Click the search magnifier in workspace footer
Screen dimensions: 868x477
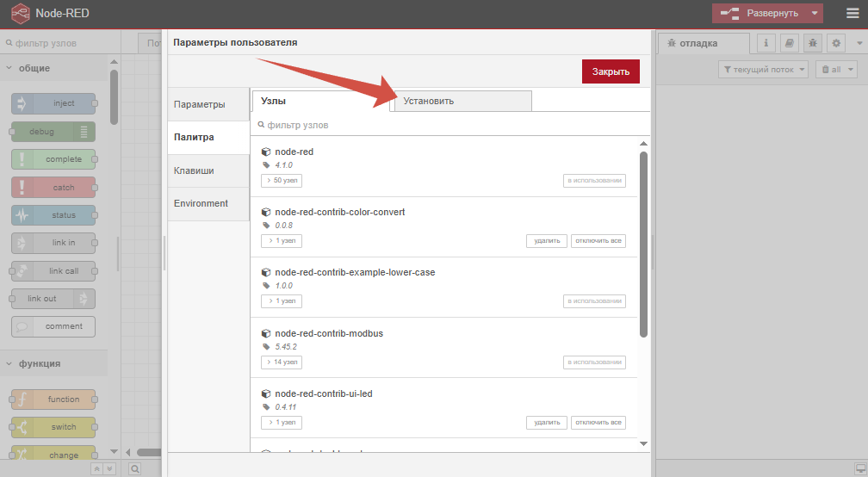135,469
